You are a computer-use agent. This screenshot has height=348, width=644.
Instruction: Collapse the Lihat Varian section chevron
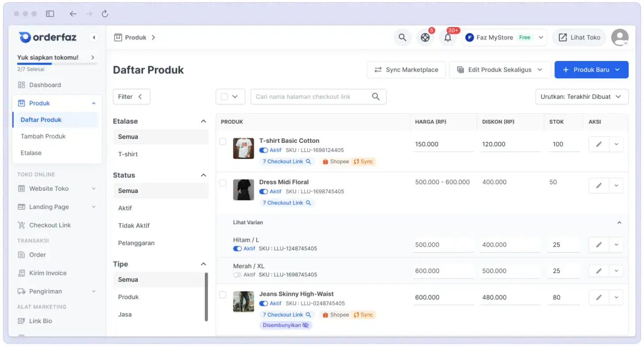[619, 222]
